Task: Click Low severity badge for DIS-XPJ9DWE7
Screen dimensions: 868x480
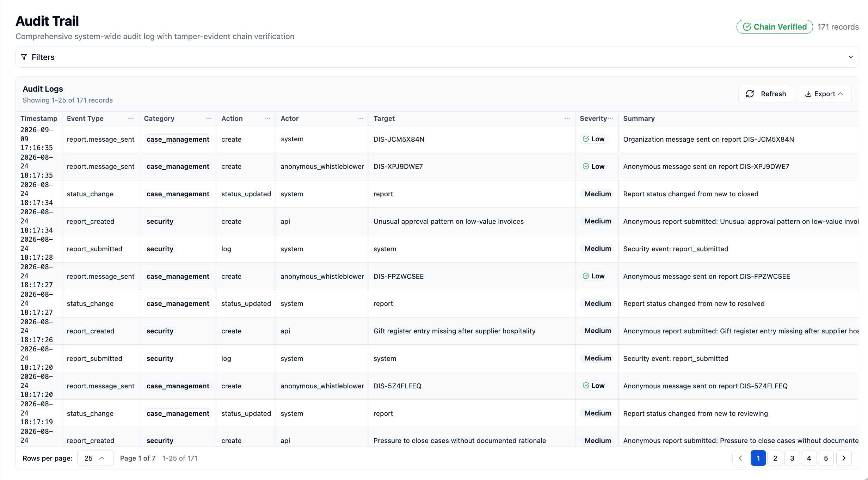Action: (593, 166)
